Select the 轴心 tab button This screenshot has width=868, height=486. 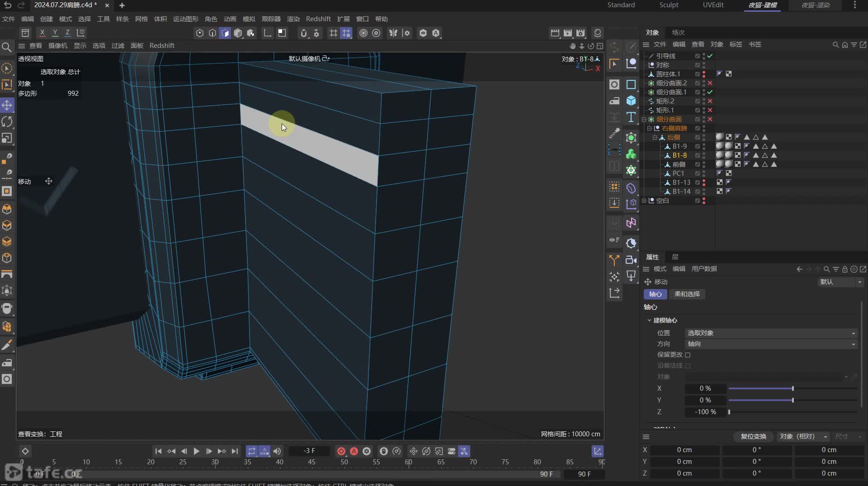click(655, 294)
